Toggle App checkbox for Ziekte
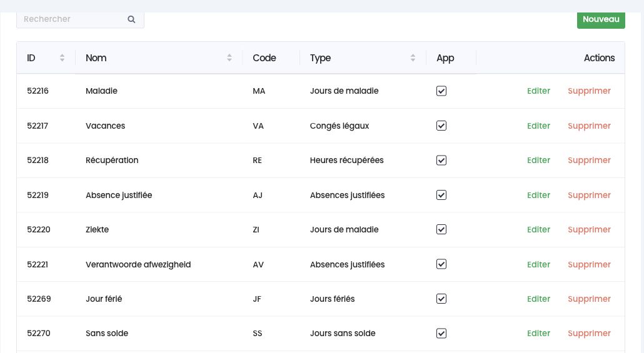This screenshot has width=644, height=353. [441, 229]
